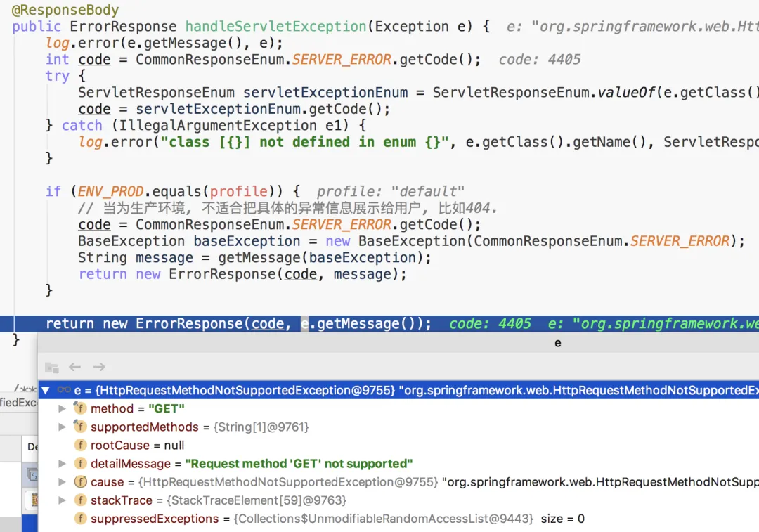Click field icon next to rootCause
This screenshot has width=759, height=532.
[80, 446]
